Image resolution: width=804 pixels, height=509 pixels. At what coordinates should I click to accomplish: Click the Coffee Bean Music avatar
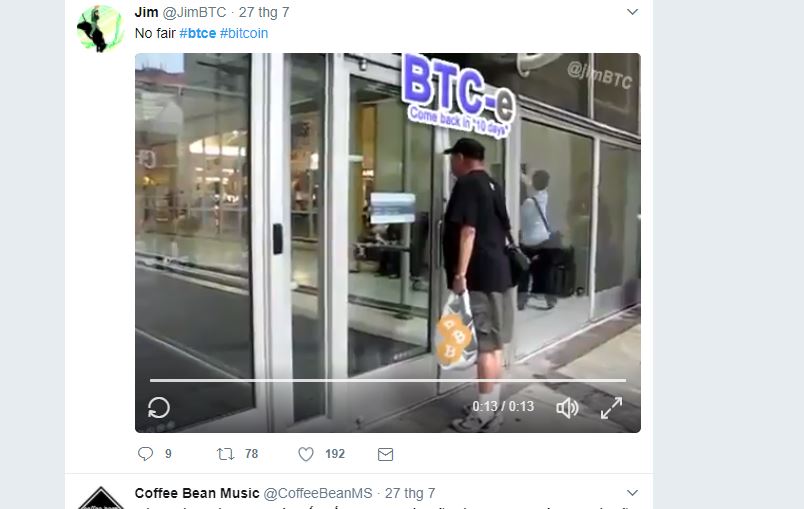click(x=100, y=498)
